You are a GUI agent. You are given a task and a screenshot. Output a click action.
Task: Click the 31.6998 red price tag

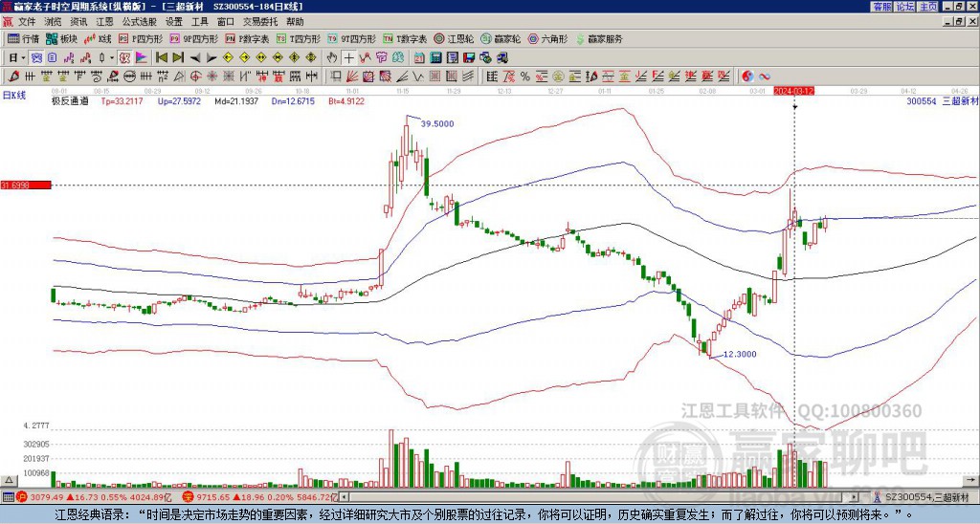pos(26,185)
